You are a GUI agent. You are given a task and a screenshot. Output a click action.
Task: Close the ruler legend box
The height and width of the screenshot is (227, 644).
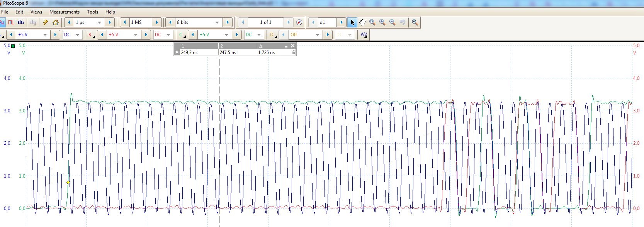click(x=292, y=46)
